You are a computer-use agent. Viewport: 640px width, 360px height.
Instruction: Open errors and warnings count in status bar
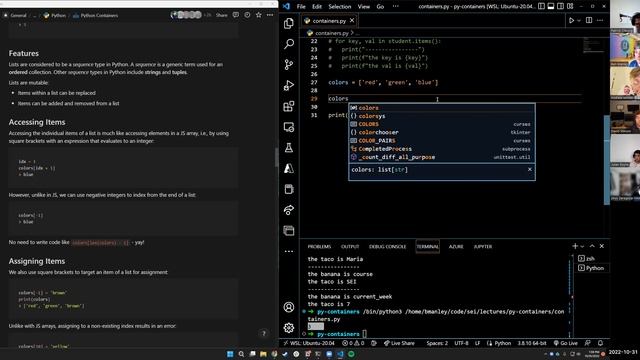353,343
